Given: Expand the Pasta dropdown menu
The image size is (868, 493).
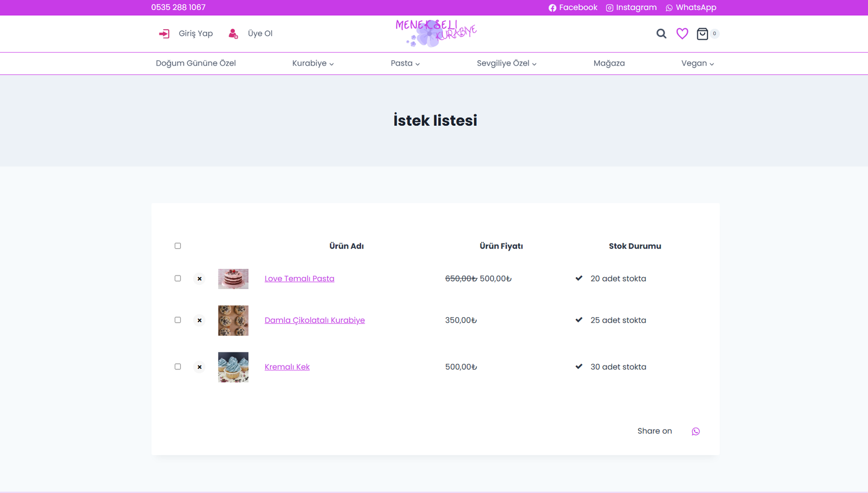Looking at the screenshot, I should coord(405,63).
